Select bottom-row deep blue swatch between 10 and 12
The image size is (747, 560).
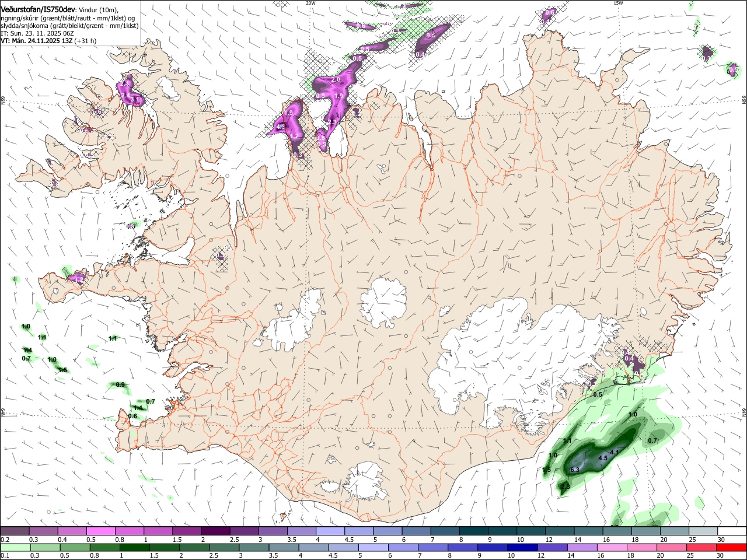(x=523, y=547)
